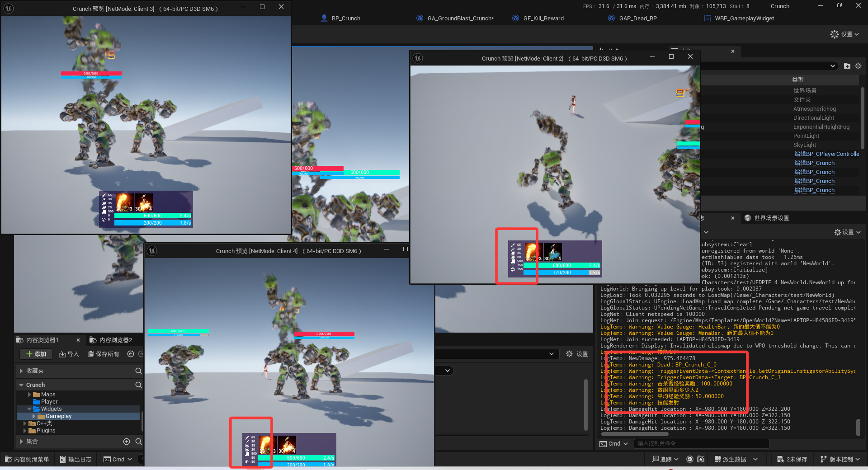Click Client 3 HUD health bar 600/600
The width and height of the screenshot is (868, 470).
(x=153, y=216)
